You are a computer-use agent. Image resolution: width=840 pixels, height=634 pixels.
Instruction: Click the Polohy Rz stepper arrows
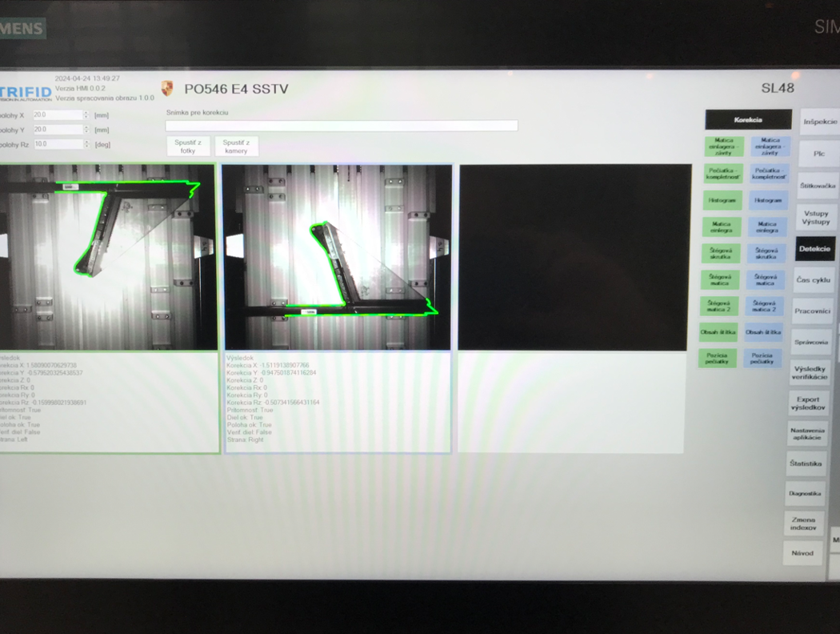click(x=86, y=144)
